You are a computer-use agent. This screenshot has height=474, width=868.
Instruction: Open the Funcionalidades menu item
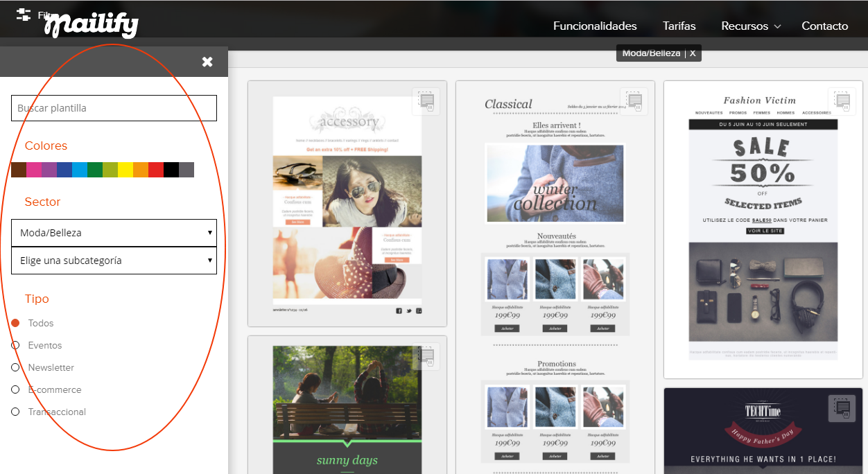tap(595, 26)
